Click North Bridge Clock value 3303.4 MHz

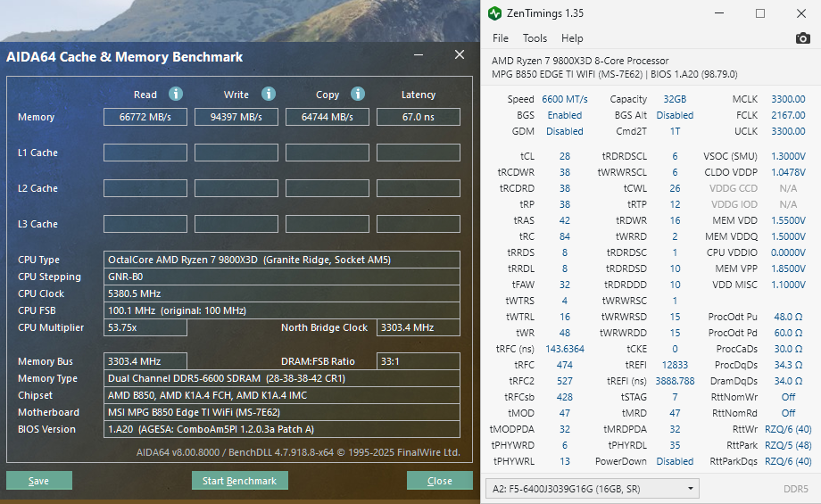(x=419, y=327)
